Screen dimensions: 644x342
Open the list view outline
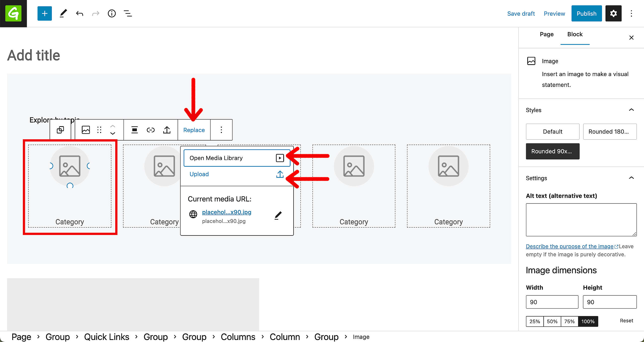click(x=128, y=13)
